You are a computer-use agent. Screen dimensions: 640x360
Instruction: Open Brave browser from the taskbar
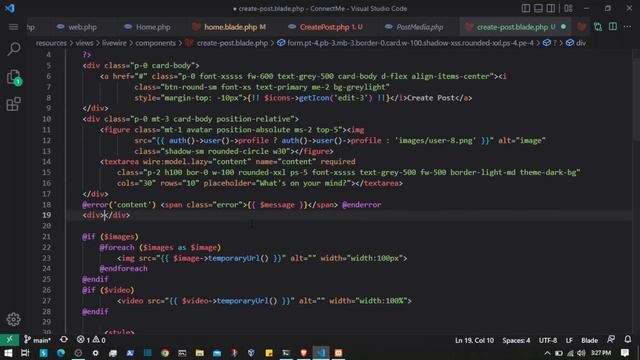click(x=303, y=353)
